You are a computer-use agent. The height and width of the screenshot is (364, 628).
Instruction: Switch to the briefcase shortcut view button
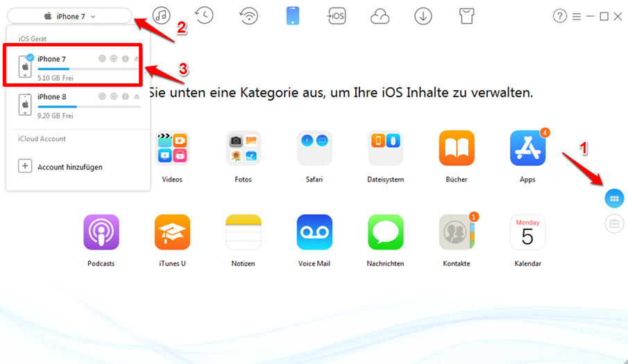[x=614, y=223]
